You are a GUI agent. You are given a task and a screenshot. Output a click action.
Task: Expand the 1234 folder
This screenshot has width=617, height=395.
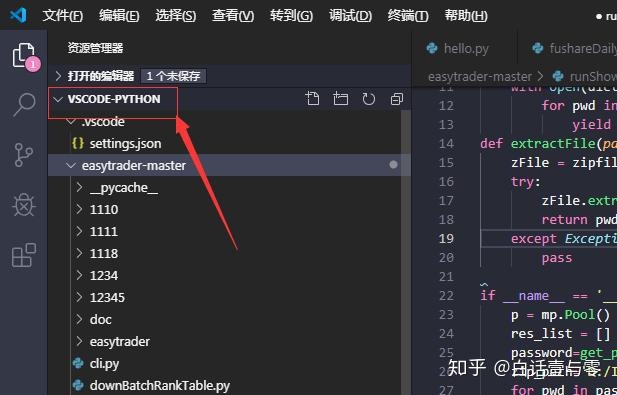(x=79, y=275)
